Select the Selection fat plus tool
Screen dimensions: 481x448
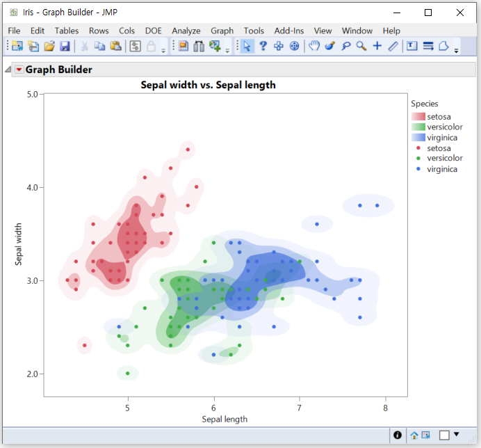click(279, 46)
